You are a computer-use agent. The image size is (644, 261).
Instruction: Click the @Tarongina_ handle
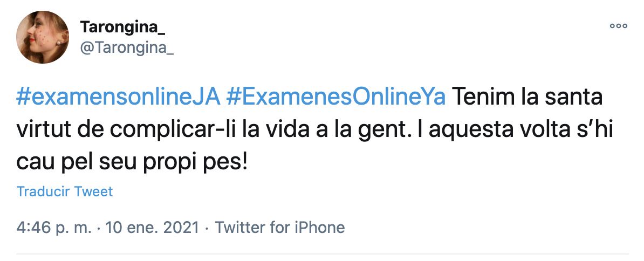127,47
